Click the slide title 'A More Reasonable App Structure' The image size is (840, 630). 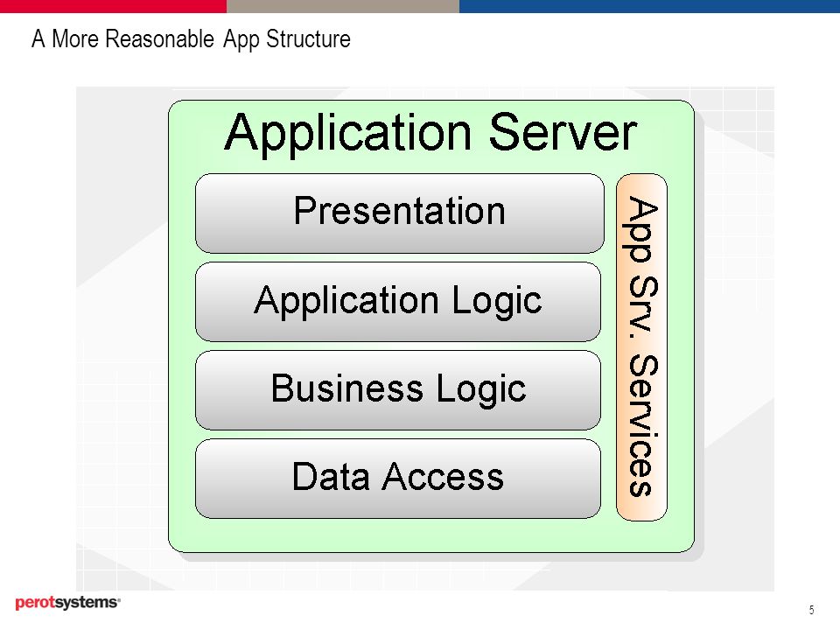191,39
